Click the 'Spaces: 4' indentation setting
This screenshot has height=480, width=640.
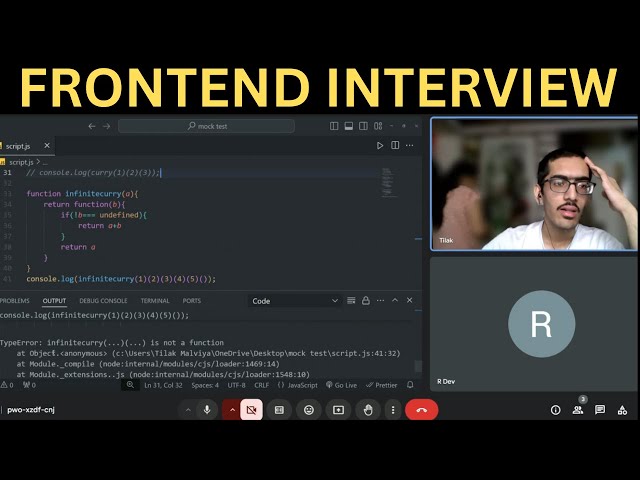pyautogui.click(x=205, y=385)
